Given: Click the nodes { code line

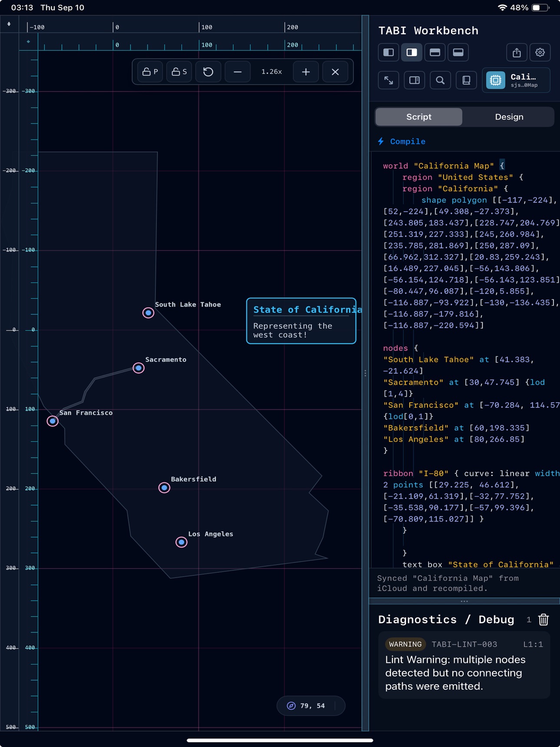Looking at the screenshot, I should coord(400,348).
